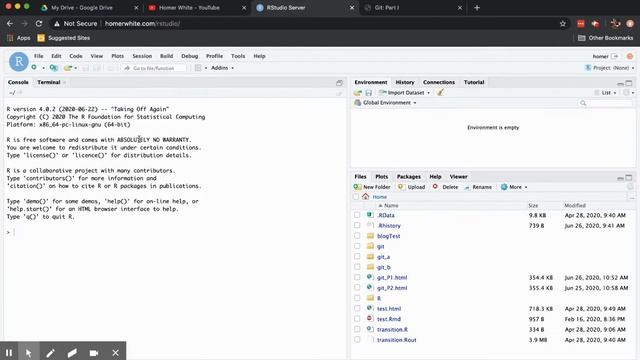This screenshot has height=360, width=640.
Task: Select the pen annotation tool in recording toolbar
Action: pyautogui.click(x=50, y=353)
